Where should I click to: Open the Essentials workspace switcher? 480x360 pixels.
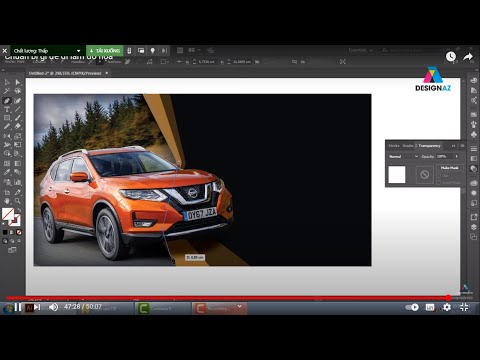coord(360,50)
